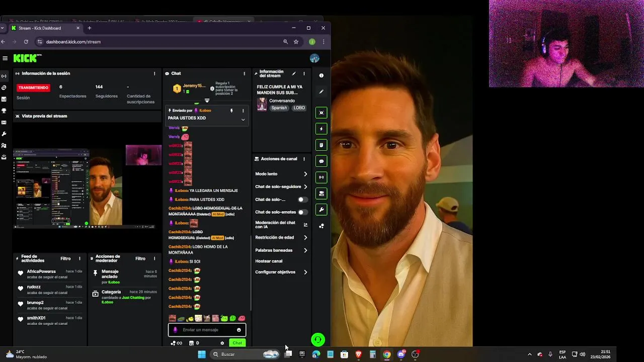Open Acciones de moderador three-dot menu

click(154, 258)
